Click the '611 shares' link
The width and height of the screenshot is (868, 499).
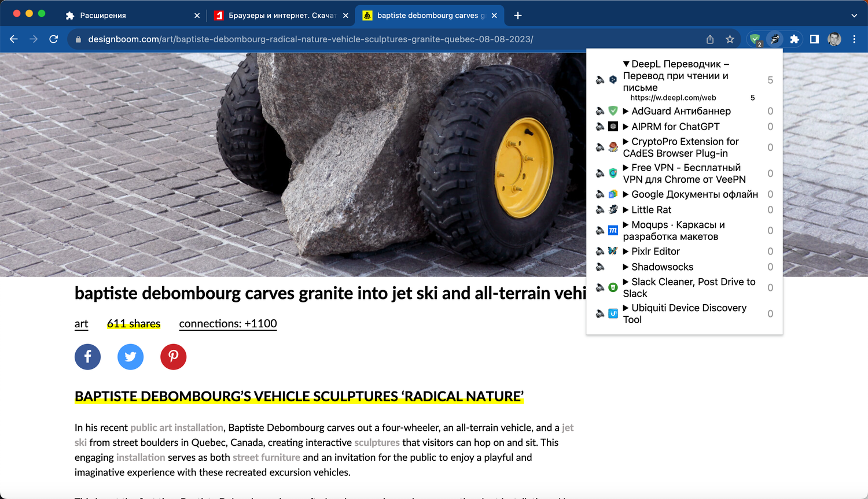point(134,324)
